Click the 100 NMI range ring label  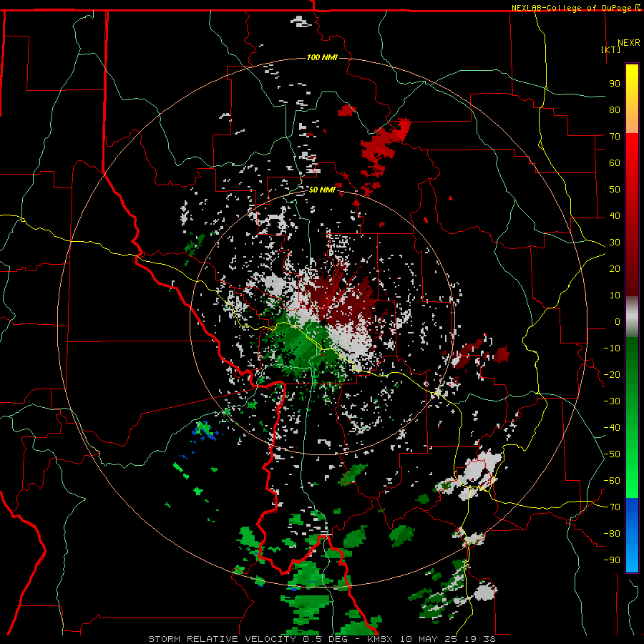(322, 57)
